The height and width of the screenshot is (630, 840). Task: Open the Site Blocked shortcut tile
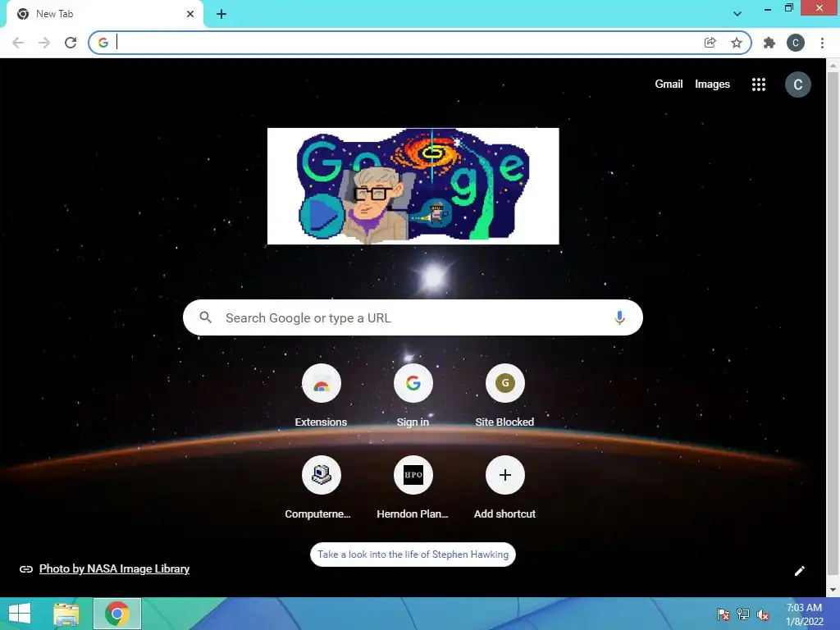click(504, 395)
